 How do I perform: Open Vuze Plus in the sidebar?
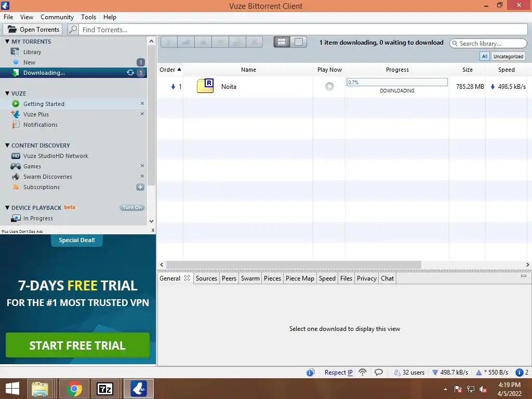[x=36, y=114]
